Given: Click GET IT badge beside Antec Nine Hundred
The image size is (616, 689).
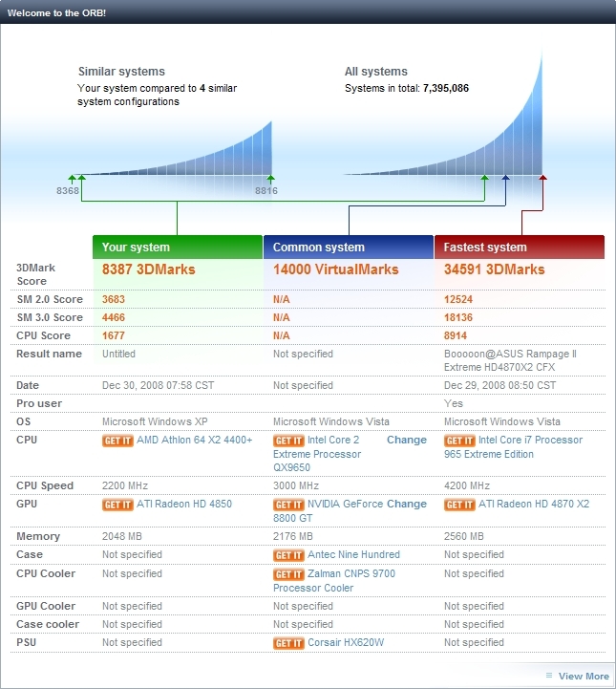Looking at the screenshot, I should (288, 555).
